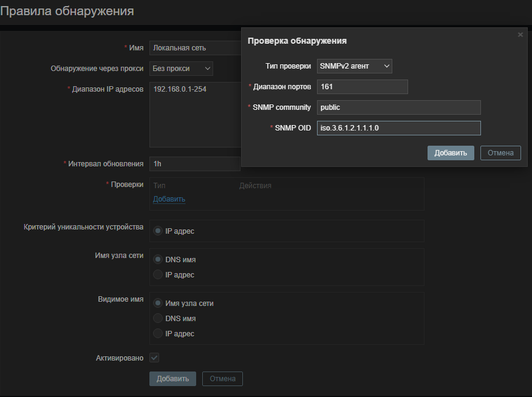Click the Добавить link under Проверки
532x397 pixels.
pos(169,199)
